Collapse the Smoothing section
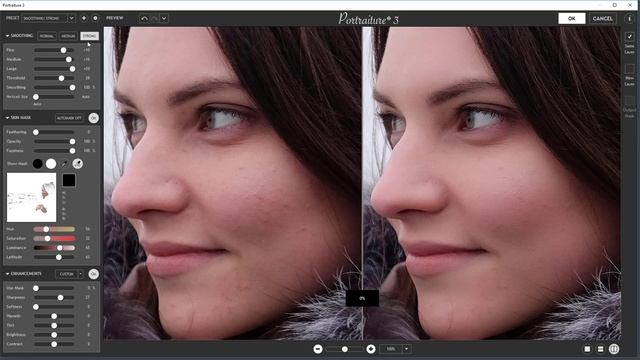Viewport: 640px width, 360px height. (x=7, y=36)
